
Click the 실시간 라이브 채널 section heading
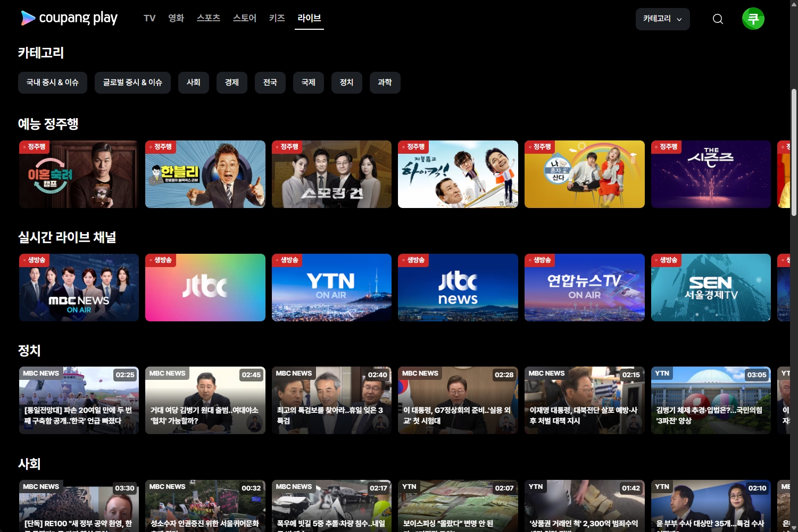pyautogui.click(x=67, y=237)
